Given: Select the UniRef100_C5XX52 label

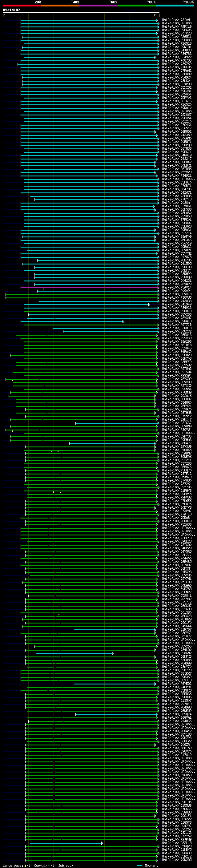Looking at the screenshot, I should 177,88.
